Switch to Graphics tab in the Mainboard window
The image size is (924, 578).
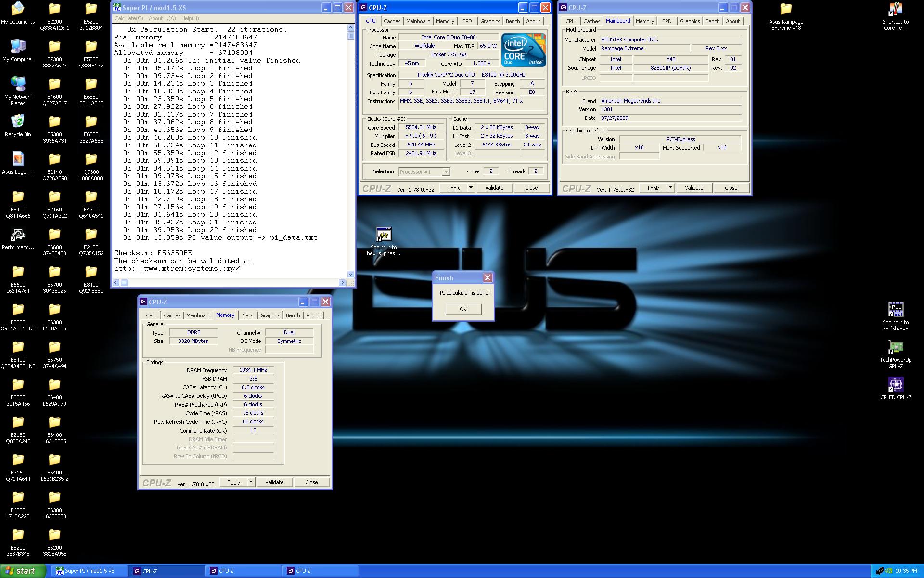690,21
